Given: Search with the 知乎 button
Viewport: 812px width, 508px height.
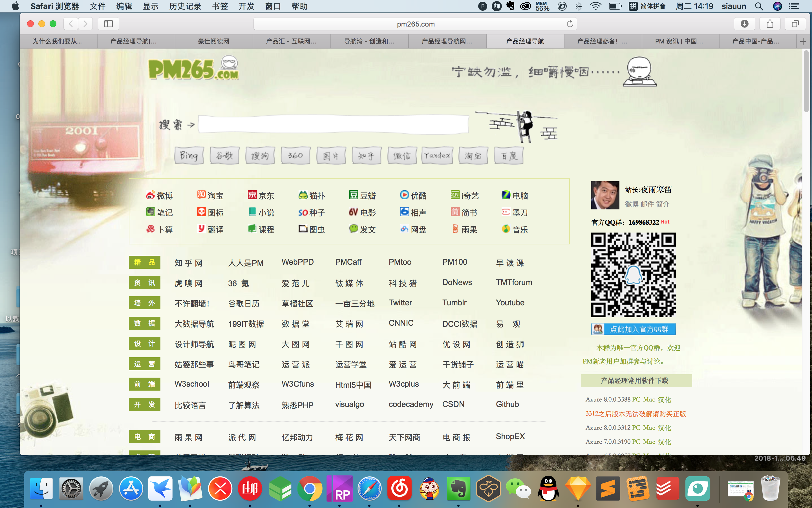Looking at the screenshot, I should 367,156.
